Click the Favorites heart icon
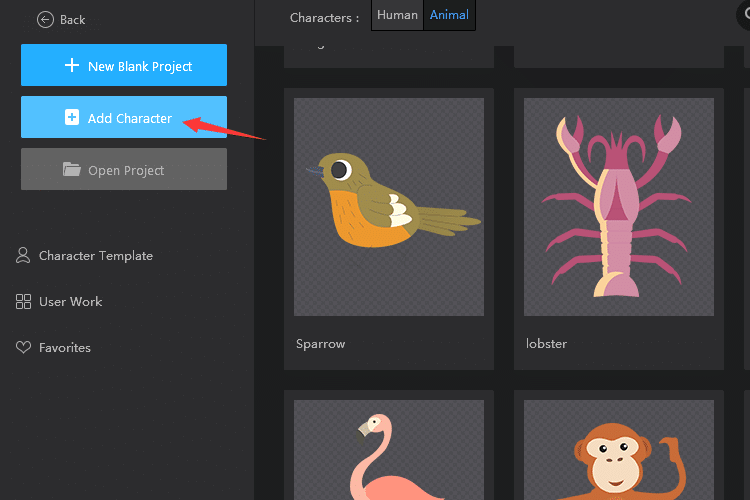750x500 pixels. (23, 348)
